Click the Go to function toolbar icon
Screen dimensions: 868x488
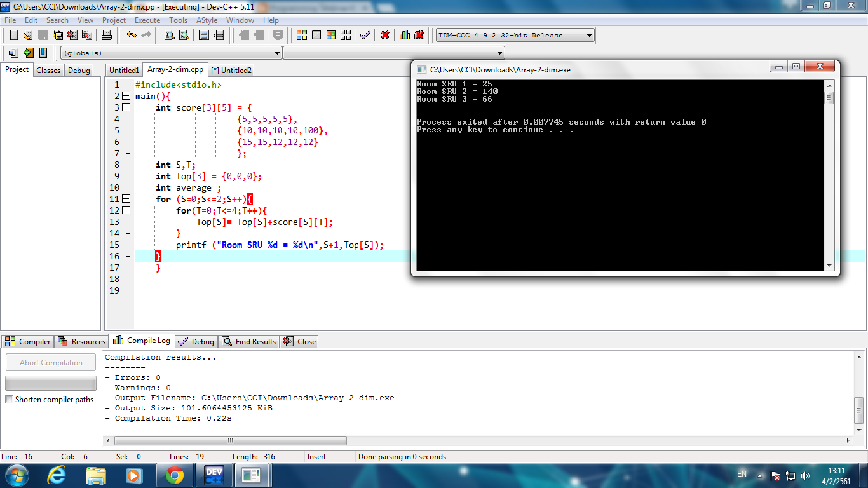[x=205, y=35]
